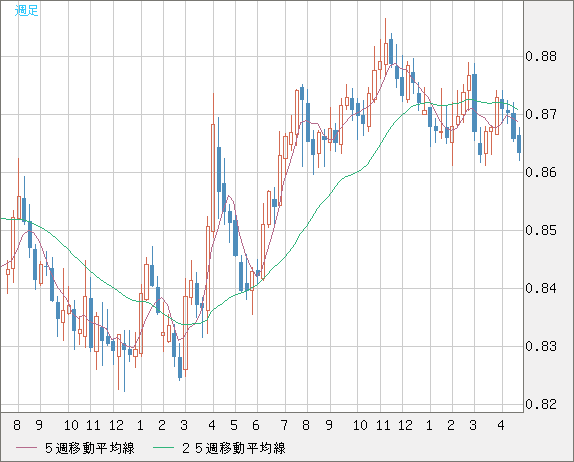Click the 5週移動平均線 legend label
The width and height of the screenshot is (574, 462).
90,448
